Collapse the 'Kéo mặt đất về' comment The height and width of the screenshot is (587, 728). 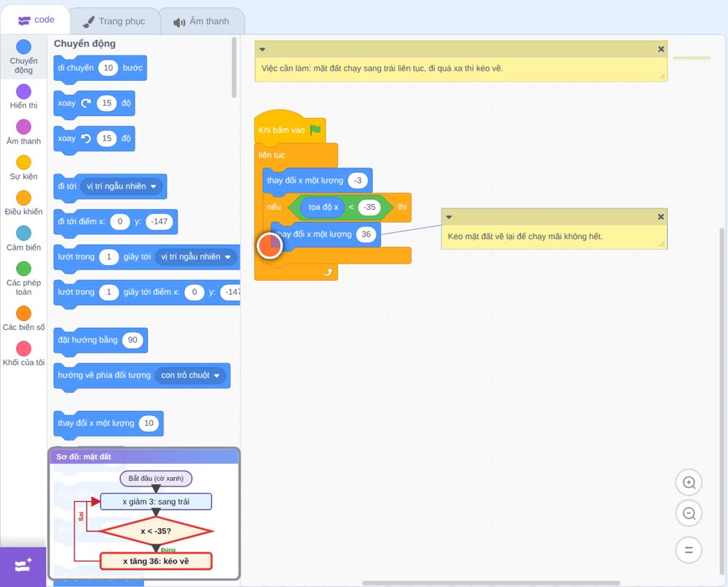[x=449, y=217]
